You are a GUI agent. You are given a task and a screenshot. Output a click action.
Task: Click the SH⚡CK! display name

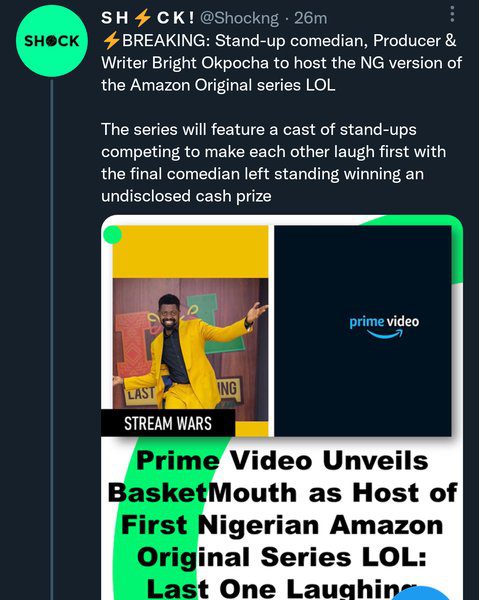pyautogui.click(x=148, y=18)
